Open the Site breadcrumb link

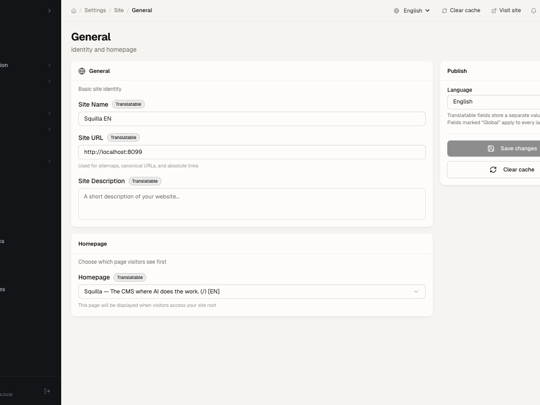[x=119, y=10]
